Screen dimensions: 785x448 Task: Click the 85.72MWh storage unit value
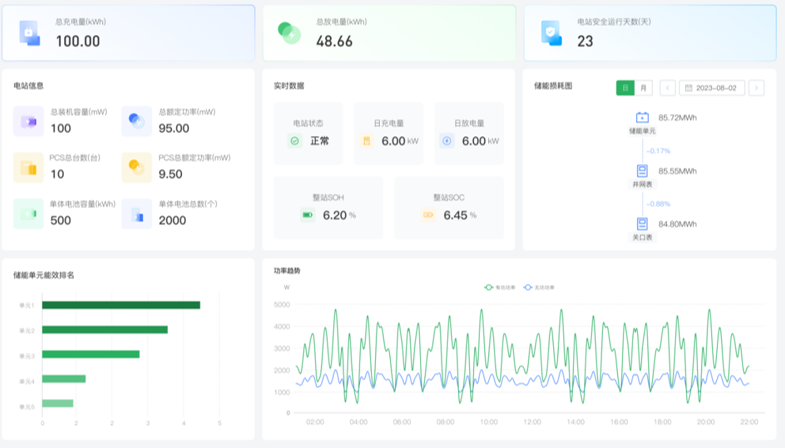click(677, 118)
